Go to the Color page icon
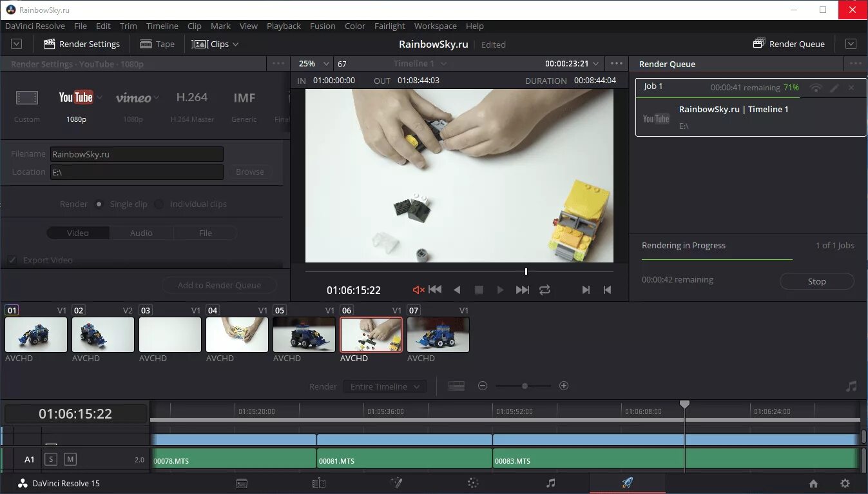Image resolution: width=868 pixels, height=494 pixels. (x=473, y=483)
